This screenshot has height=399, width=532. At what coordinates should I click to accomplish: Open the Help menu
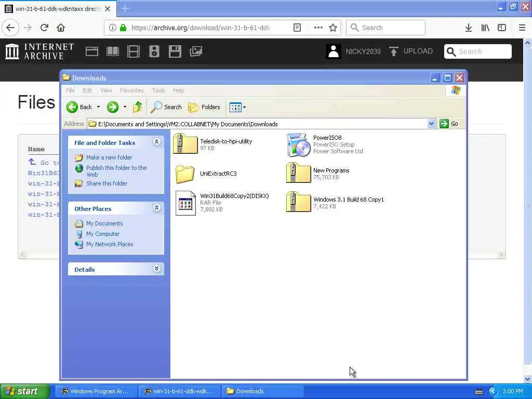[x=179, y=90]
